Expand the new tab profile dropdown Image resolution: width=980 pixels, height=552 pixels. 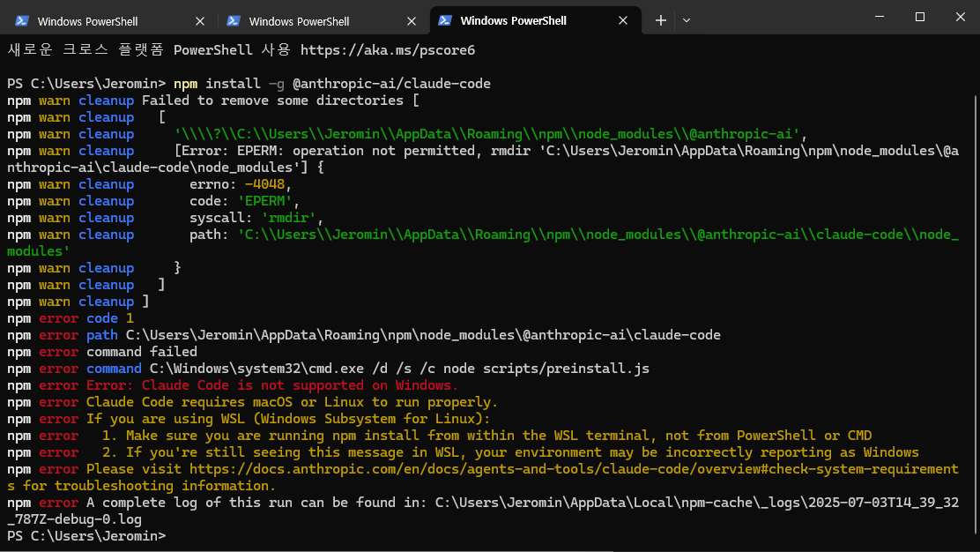687,20
